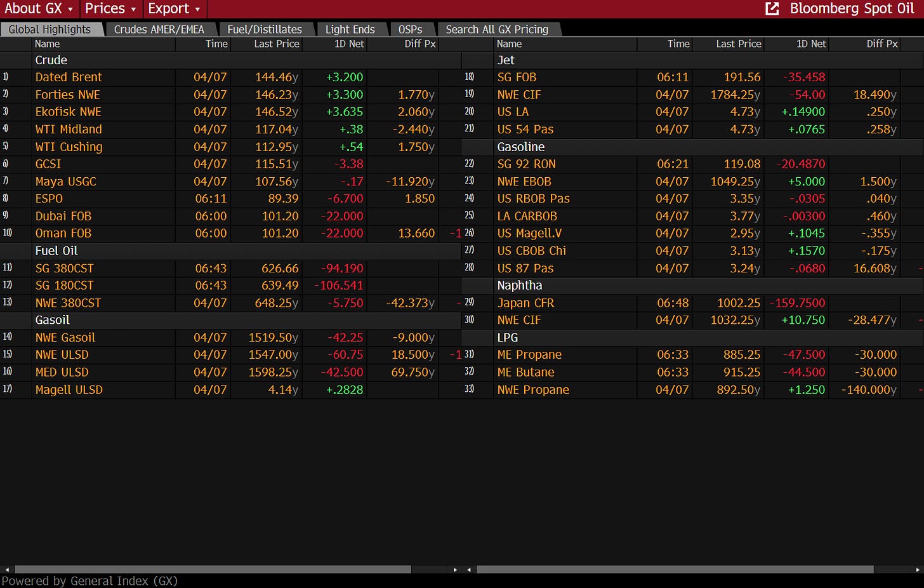Viewport: 924px width, 588px height.
Task: Select Dubai FOB crude entry
Action: tap(231, 216)
